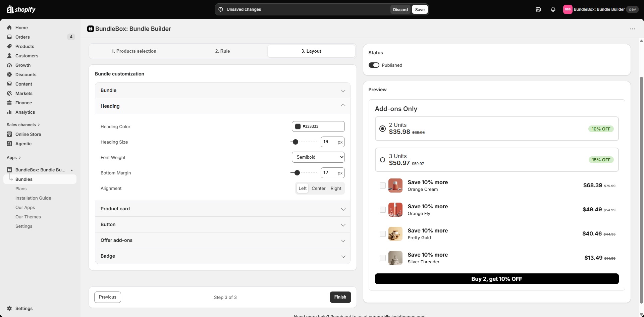Image resolution: width=644 pixels, height=317 pixels.
Task: Open the Home sidebar icon
Action: coord(9,28)
